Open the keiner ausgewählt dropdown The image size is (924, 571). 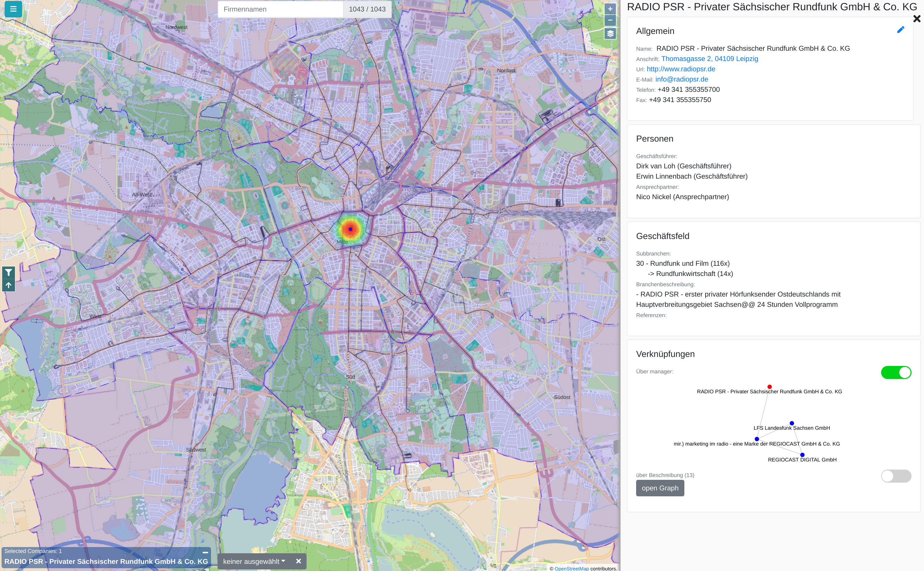coord(254,561)
